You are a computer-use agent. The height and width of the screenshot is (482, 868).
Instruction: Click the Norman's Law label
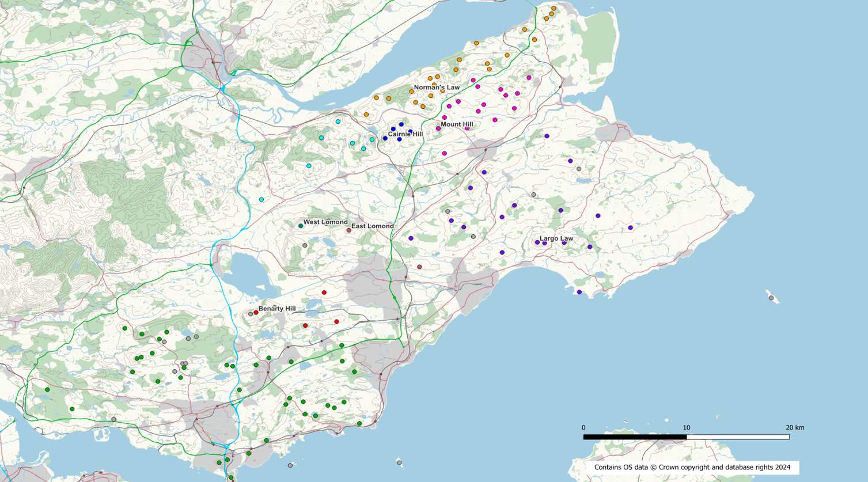[437, 88]
